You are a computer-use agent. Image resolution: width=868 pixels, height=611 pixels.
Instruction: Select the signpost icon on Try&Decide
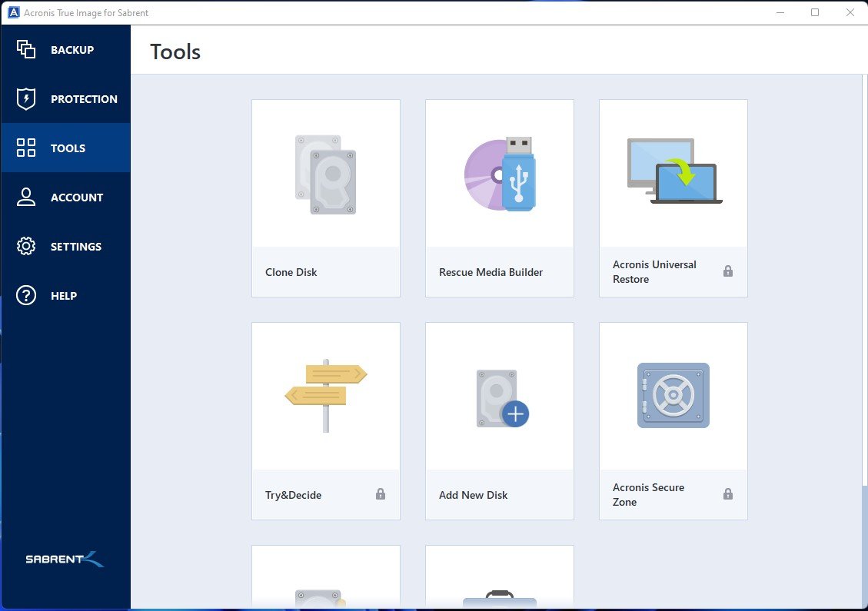325,392
